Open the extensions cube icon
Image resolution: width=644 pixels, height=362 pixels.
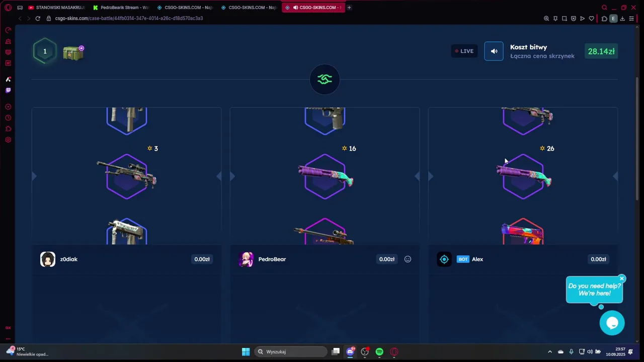(604, 19)
